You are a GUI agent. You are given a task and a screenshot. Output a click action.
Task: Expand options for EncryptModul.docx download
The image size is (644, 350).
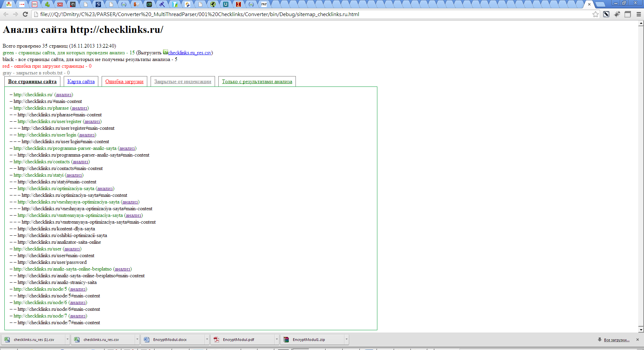click(x=207, y=340)
